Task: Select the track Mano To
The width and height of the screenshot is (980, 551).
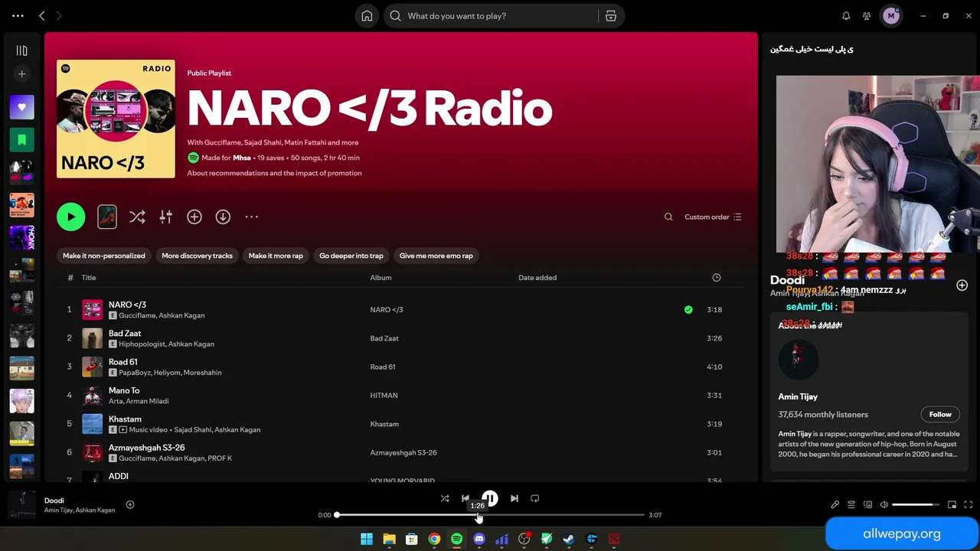Action: (124, 390)
